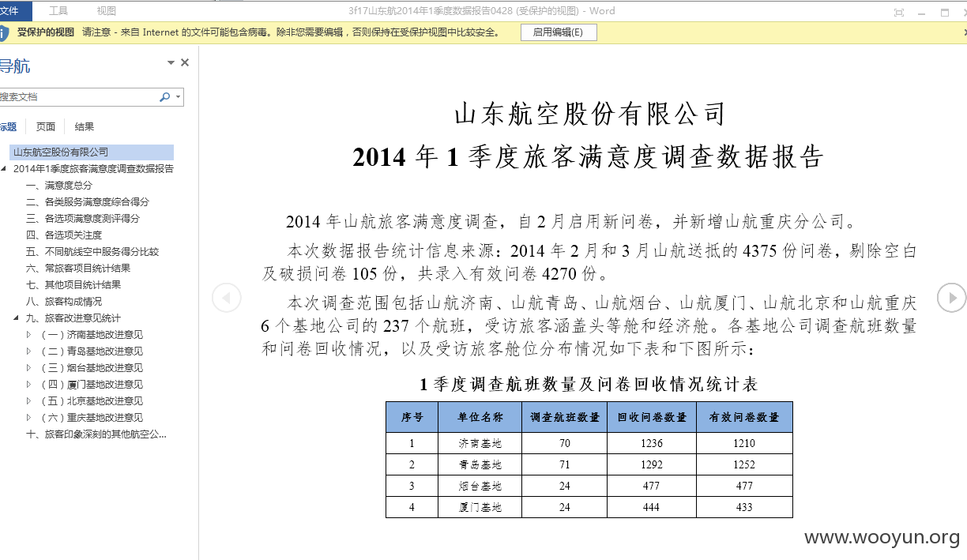This screenshot has height=560, width=967.
Task: Go to heading 八、旅客构成情况
Action: pyautogui.click(x=64, y=302)
